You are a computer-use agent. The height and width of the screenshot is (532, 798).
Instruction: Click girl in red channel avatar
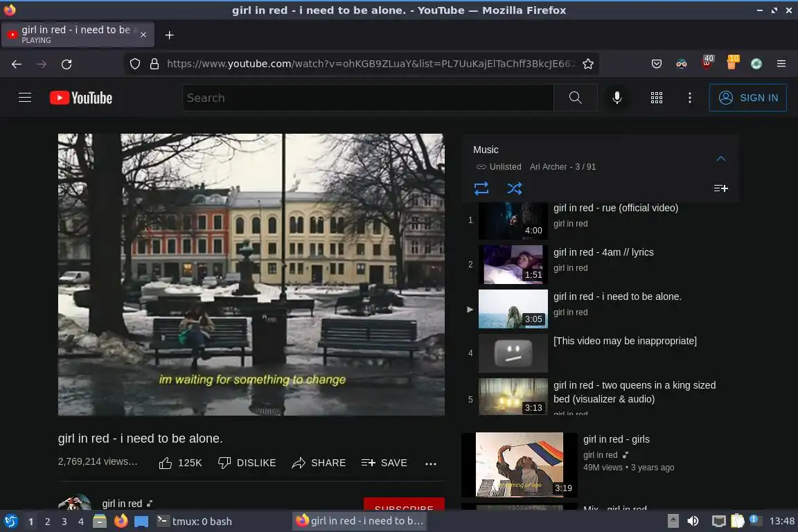(x=75, y=502)
